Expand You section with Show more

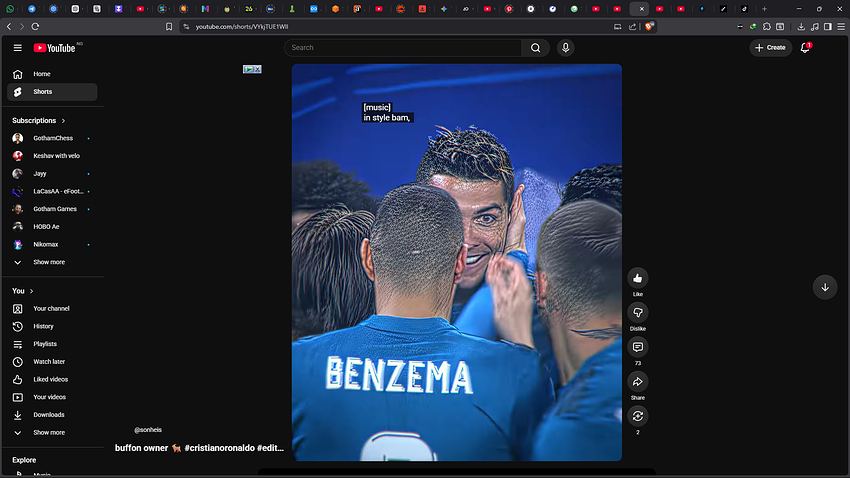pos(52,432)
